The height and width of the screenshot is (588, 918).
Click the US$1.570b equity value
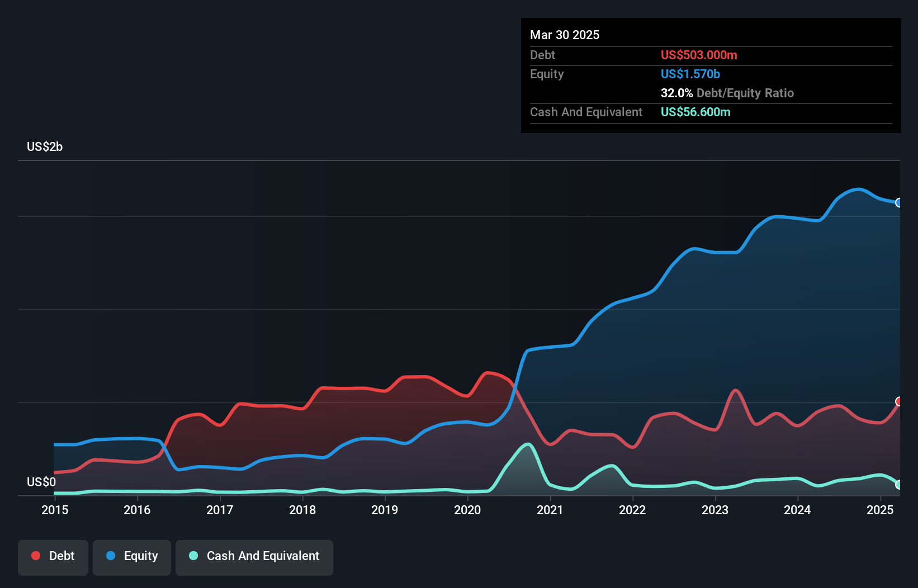(x=690, y=74)
